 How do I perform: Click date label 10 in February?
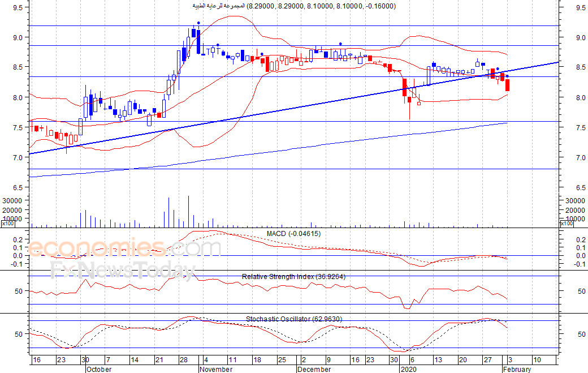click(537, 360)
